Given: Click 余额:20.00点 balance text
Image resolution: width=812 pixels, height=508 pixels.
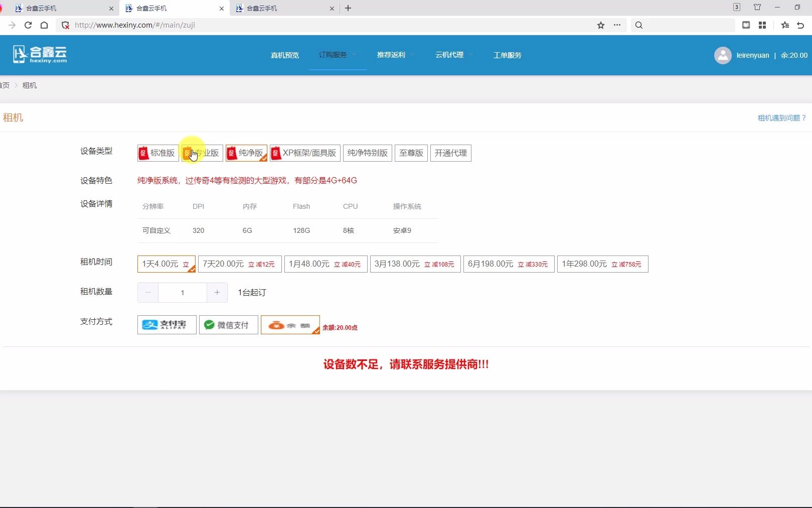Looking at the screenshot, I should pyautogui.click(x=340, y=327).
